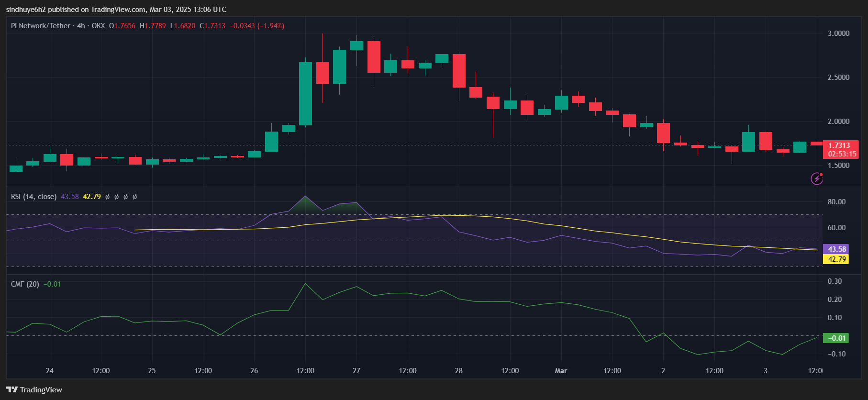Click the 3.0000 price axis label
Screen dimensions: 868x400
point(839,33)
